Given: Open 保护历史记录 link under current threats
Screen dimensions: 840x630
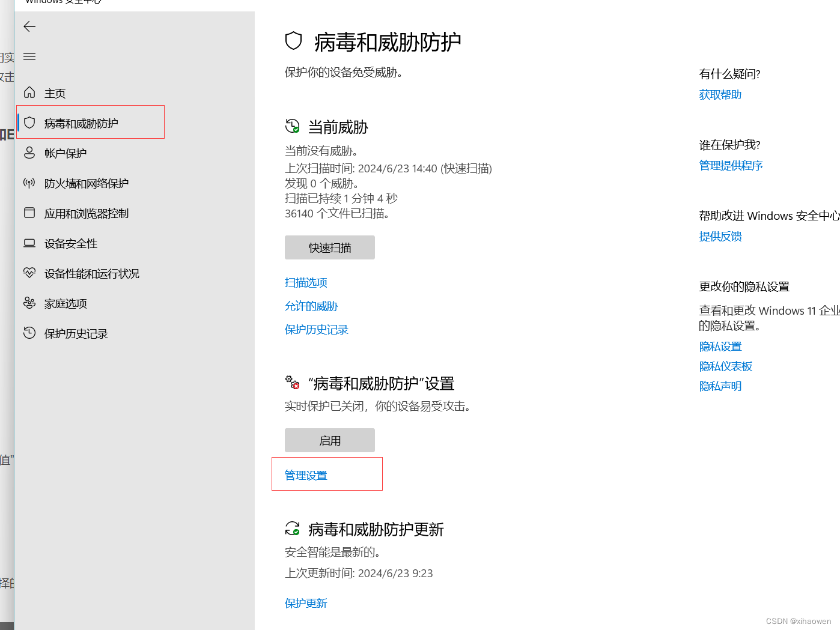Looking at the screenshot, I should pyautogui.click(x=317, y=329).
